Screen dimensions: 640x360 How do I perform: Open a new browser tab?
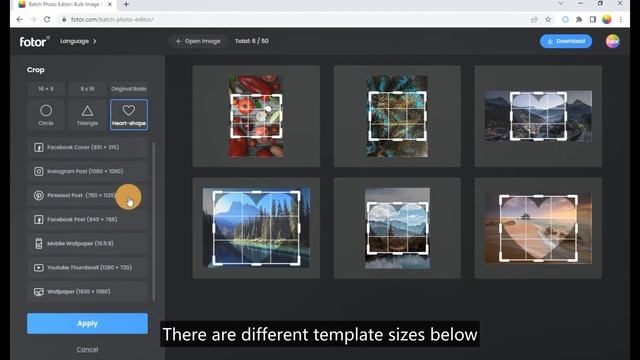tap(126, 4)
